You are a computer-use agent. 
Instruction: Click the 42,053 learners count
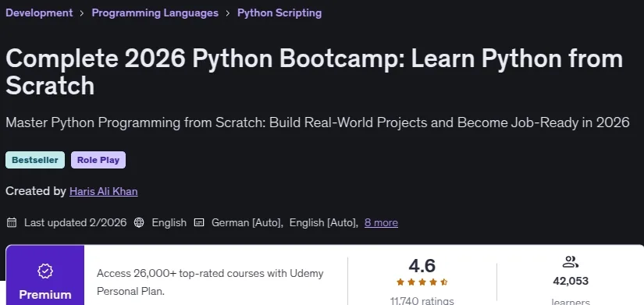click(571, 281)
